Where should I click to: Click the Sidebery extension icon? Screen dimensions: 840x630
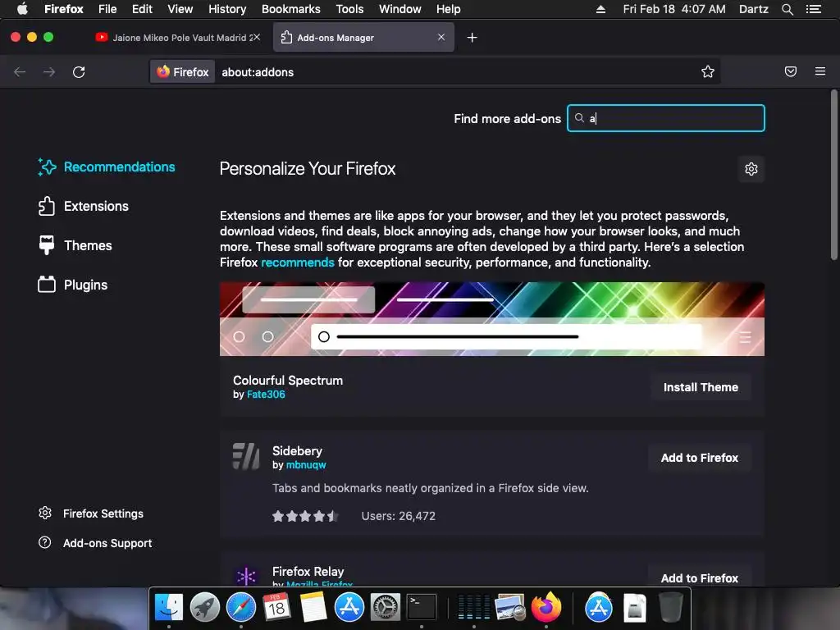(246, 456)
